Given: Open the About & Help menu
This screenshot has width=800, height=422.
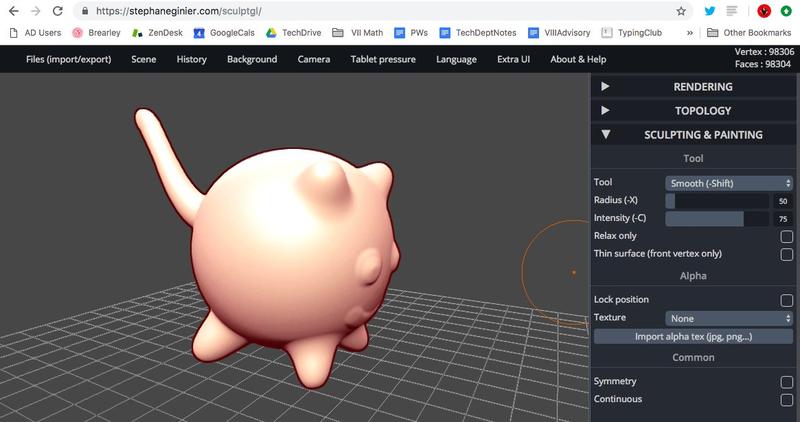Looking at the screenshot, I should click(578, 59).
